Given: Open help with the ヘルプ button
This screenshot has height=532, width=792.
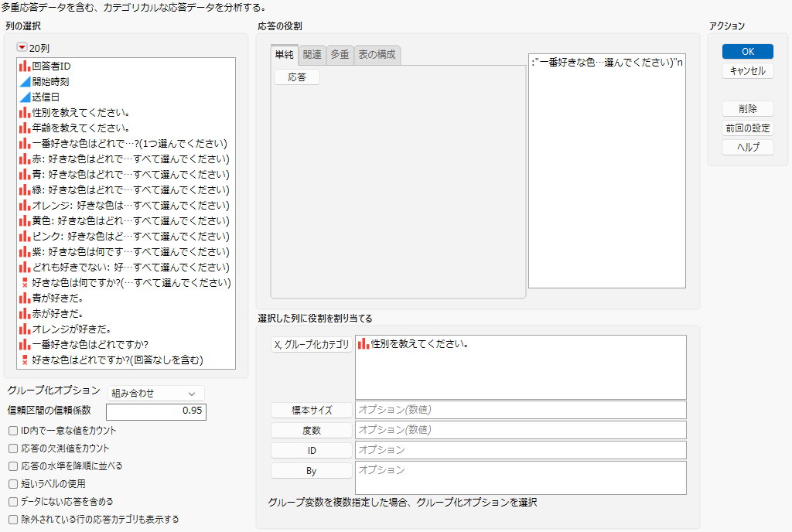Looking at the screenshot, I should pos(748,148).
